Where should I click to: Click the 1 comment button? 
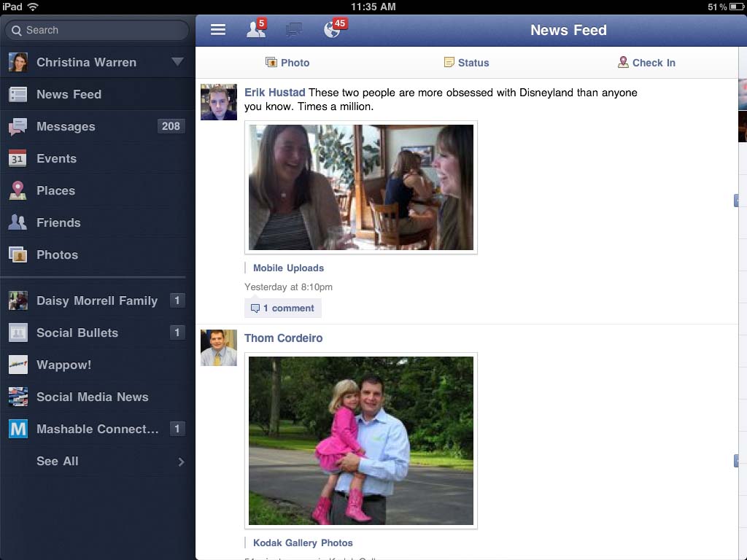283,308
